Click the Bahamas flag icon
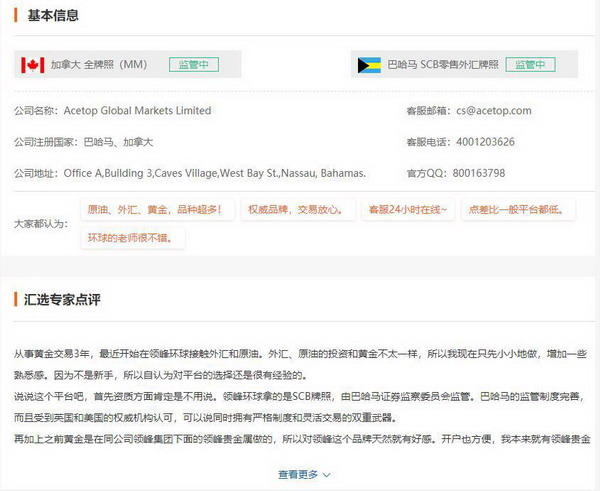This screenshot has width=600, height=491. [370, 65]
